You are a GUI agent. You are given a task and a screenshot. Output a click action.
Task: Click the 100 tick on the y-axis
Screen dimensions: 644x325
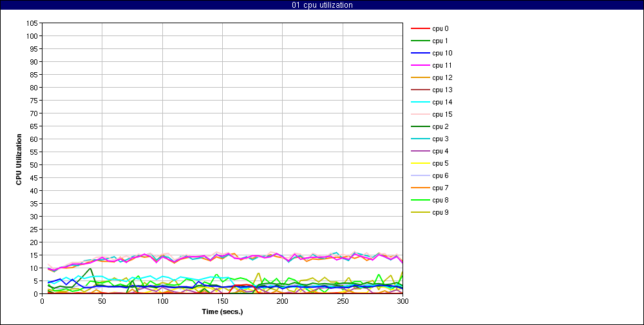(x=33, y=36)
